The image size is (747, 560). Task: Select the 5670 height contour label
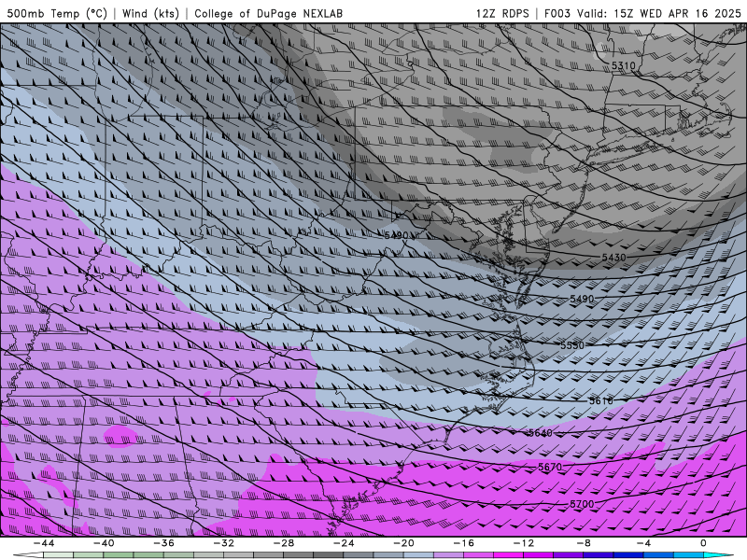[550, 468]
